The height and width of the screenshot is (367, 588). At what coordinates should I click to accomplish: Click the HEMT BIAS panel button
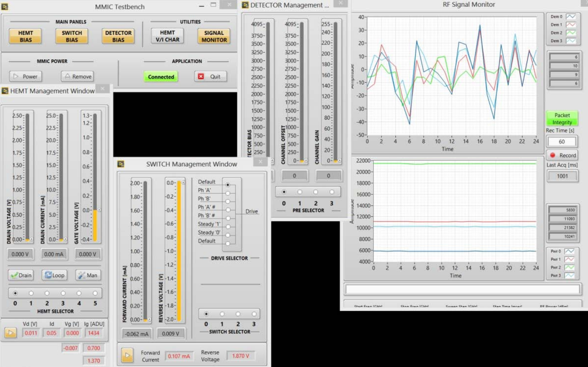[25, 36]
